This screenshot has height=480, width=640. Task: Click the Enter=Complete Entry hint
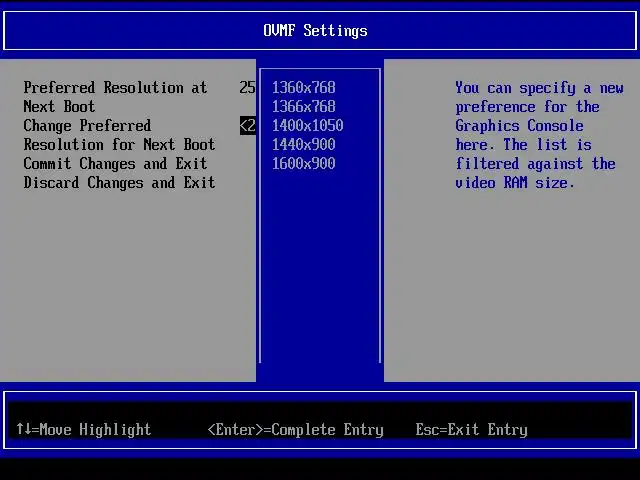(x=296, y=429)
